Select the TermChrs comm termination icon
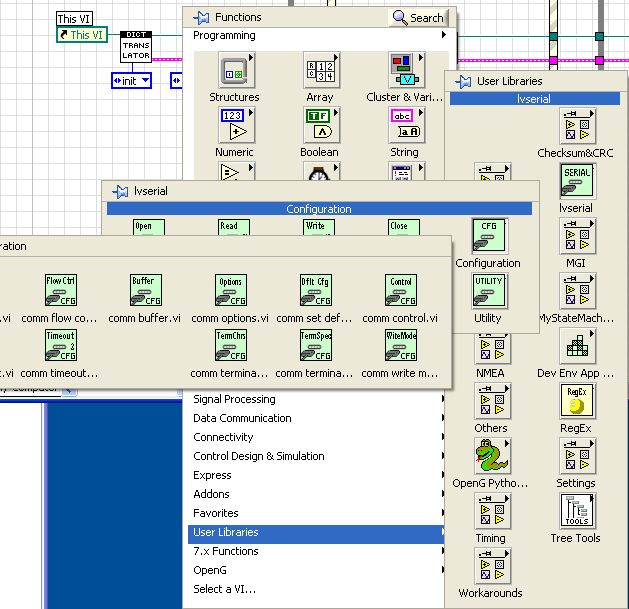This screenshot has height=609, width=629. pyautogui.click(x=231, y=345)
